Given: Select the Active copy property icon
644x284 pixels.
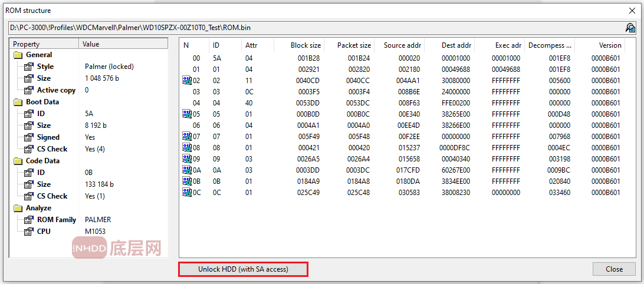Looking at the screenshot, I should point(28,90).
